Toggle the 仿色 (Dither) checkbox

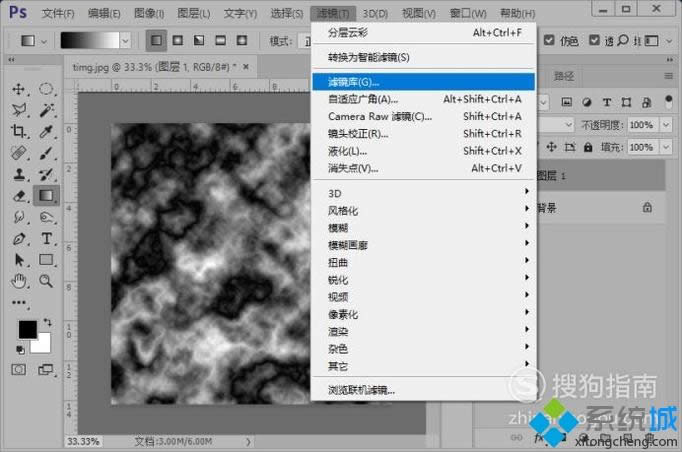tap(549, 41)
